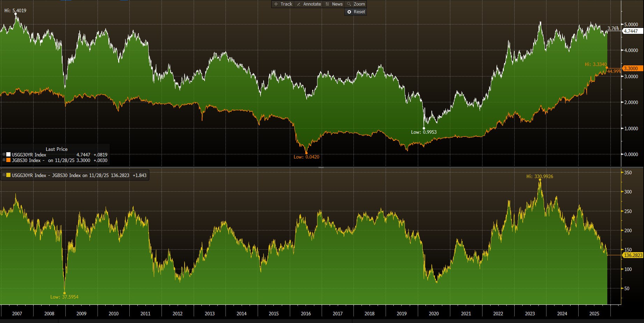This screenshot has height=323, width=644.
Task: Click the yellow 136.2823 spread value tag
Action: tap(633, 255)
